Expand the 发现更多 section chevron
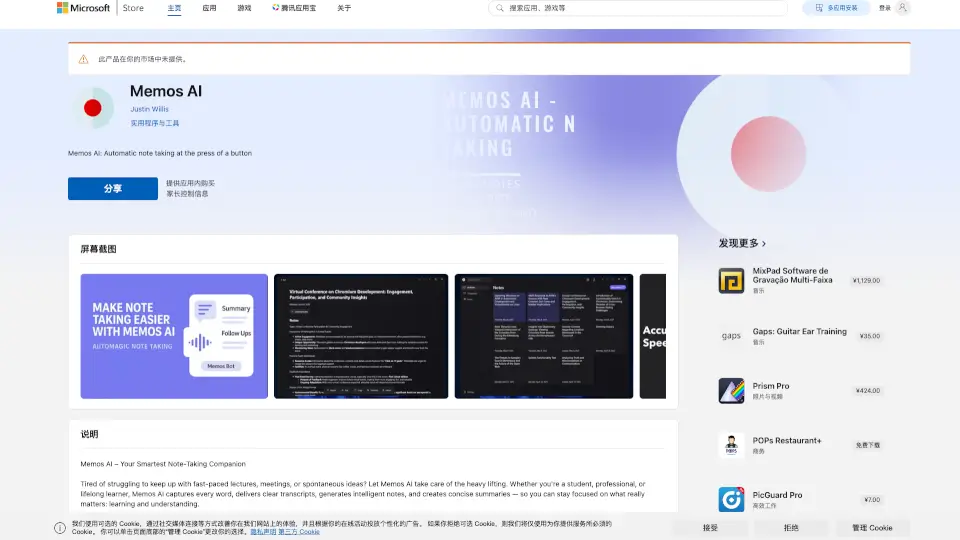This screenshot has width=960, height=540. click(x=765, y=243)
